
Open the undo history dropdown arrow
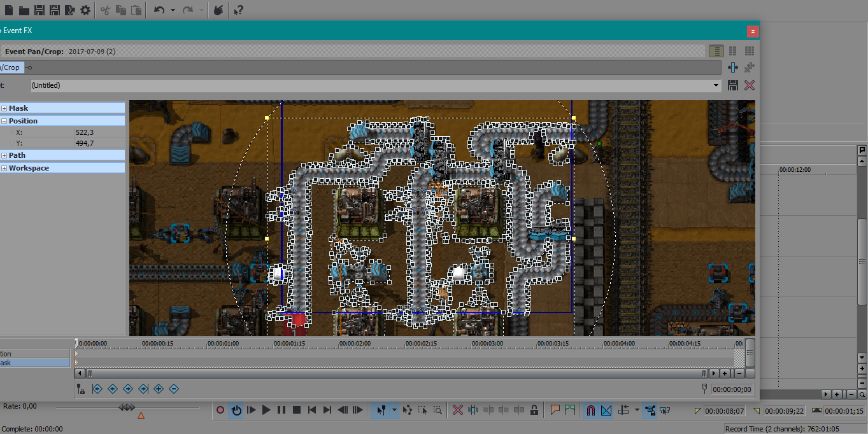point(173,10)
